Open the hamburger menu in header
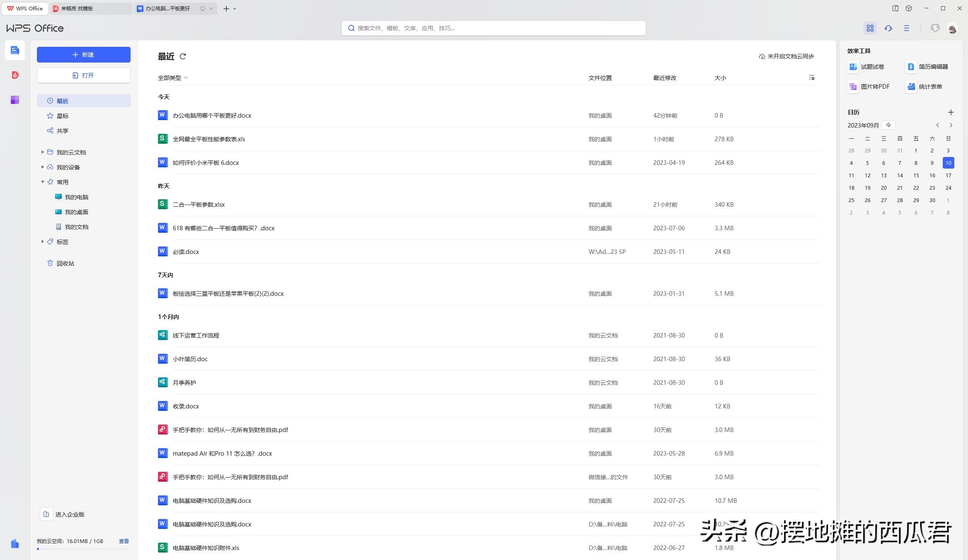Screen dimensions: 968x560 click(907, 28)
